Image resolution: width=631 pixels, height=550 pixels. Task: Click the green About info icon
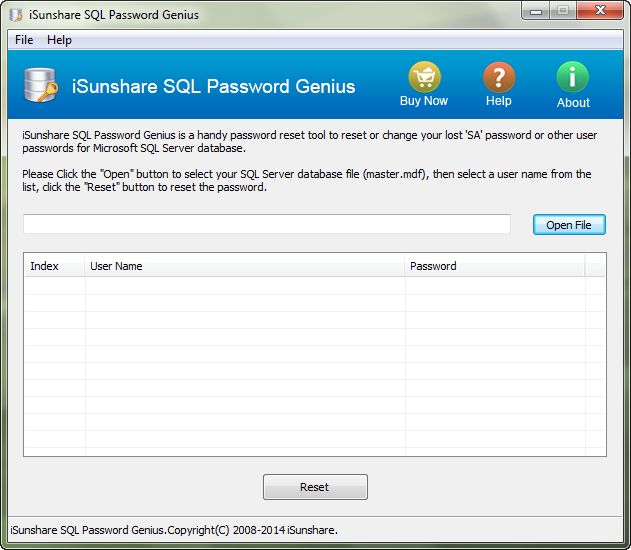coord(573,77)
